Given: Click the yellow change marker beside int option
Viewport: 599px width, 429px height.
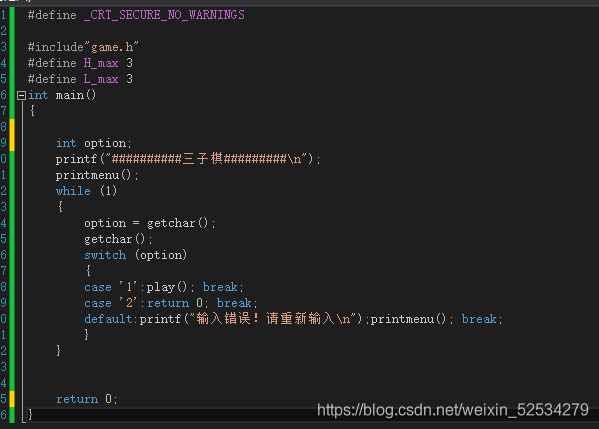Looking at the screenshot, I should click(x=12, y=135).
